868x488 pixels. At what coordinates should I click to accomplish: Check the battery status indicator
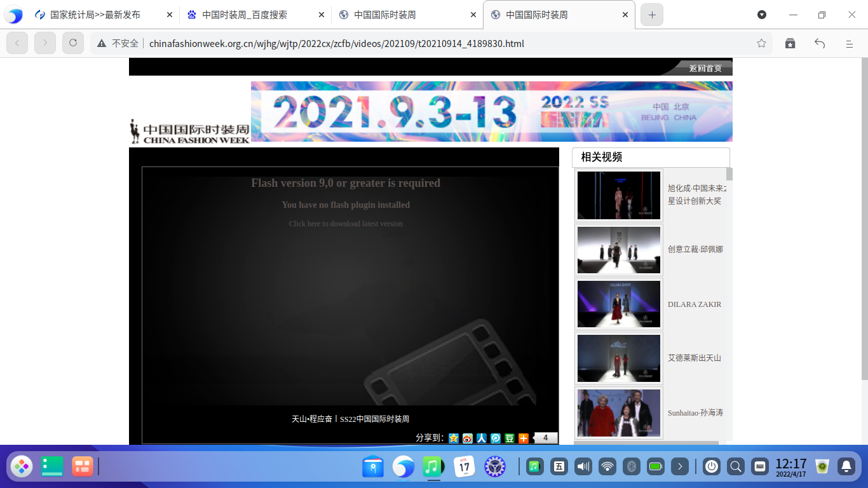coord(655,466)
